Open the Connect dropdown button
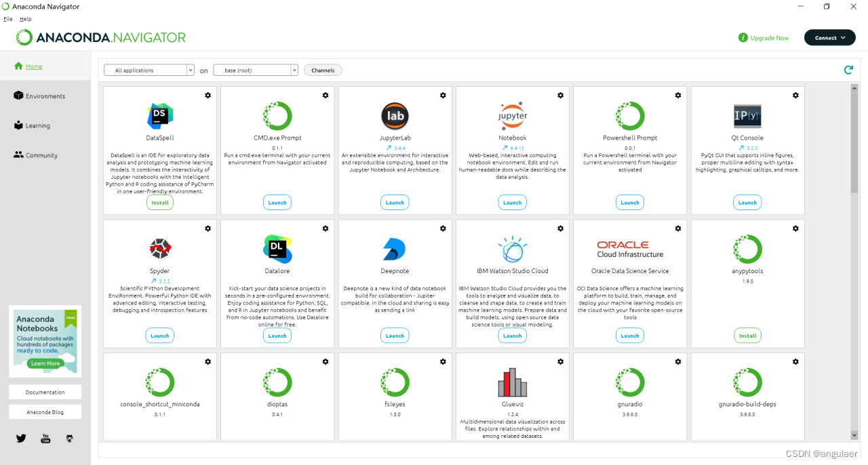The width and height of the screenshot is (868, 465). click(830, 38)
